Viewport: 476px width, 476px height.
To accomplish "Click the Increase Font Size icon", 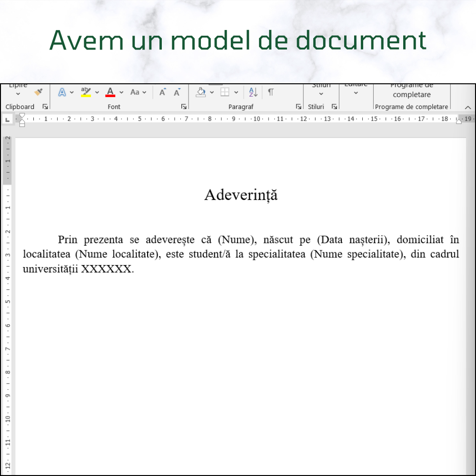I will pyautogui.click(x=163, y=92).
